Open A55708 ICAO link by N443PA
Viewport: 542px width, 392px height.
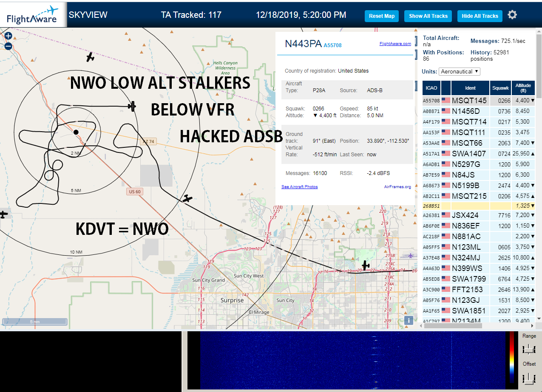(332, 45)
